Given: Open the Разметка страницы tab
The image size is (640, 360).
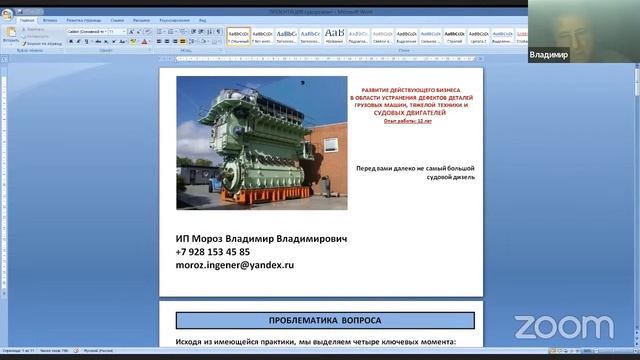Looking at the screenshot, I should tap(84, 20).
